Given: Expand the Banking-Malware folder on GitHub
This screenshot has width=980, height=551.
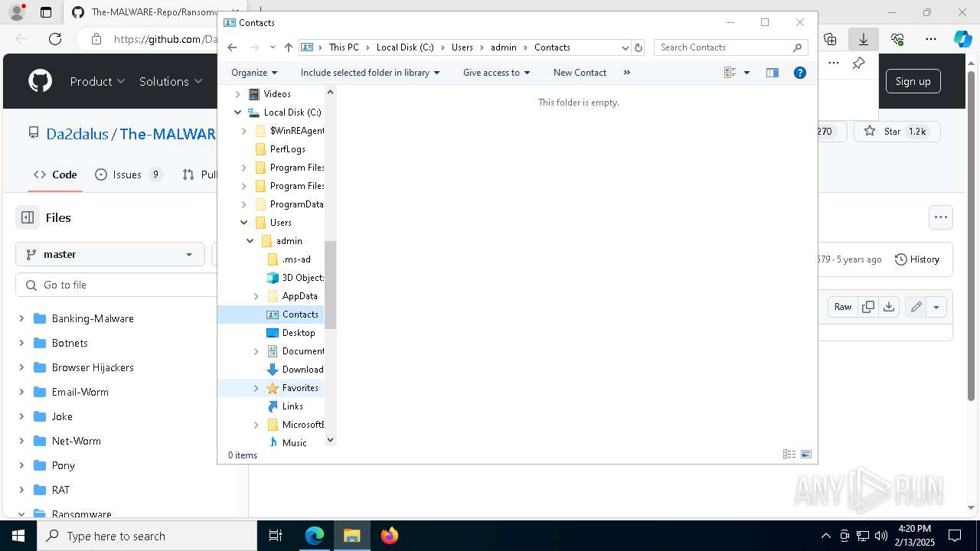Looking at the screenshot, I should (x=21, y=318).
